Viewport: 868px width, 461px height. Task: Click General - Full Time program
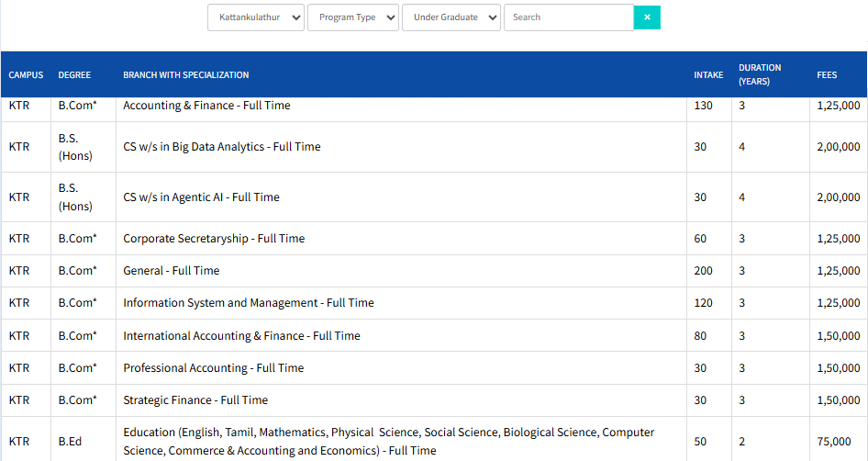[172, 271]
